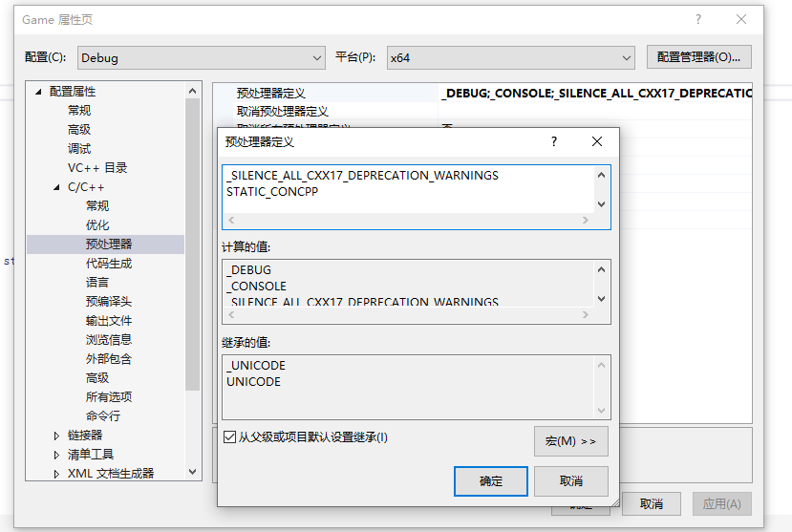
Task: Click the 计算的值 list scroll right arrow
Action: pyautogui.click(x=586, y=314)
